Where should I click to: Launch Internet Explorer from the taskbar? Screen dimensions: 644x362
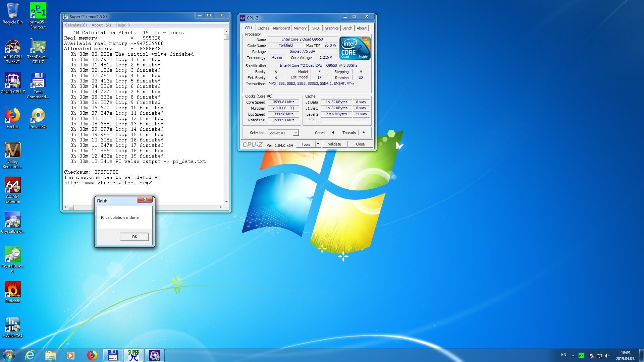point(30,355)
